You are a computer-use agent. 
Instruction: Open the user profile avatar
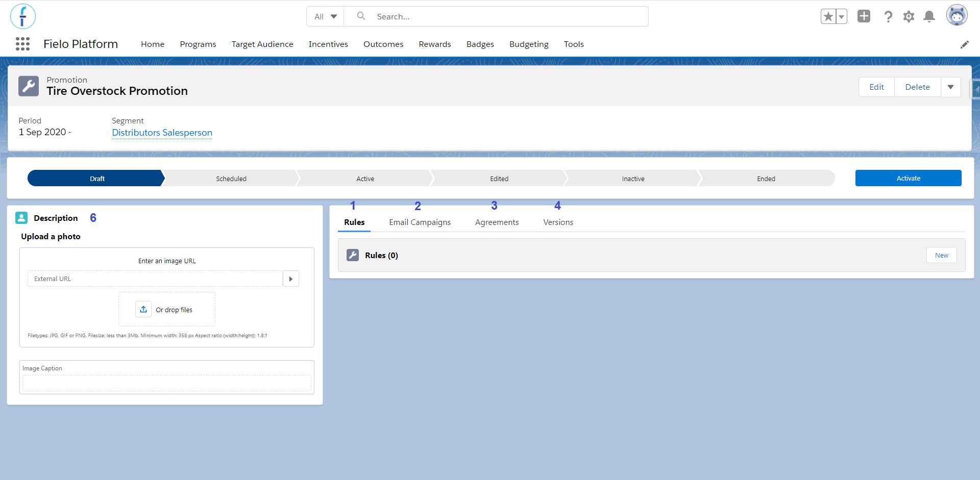pyautogui.click(x=957, y=15)
